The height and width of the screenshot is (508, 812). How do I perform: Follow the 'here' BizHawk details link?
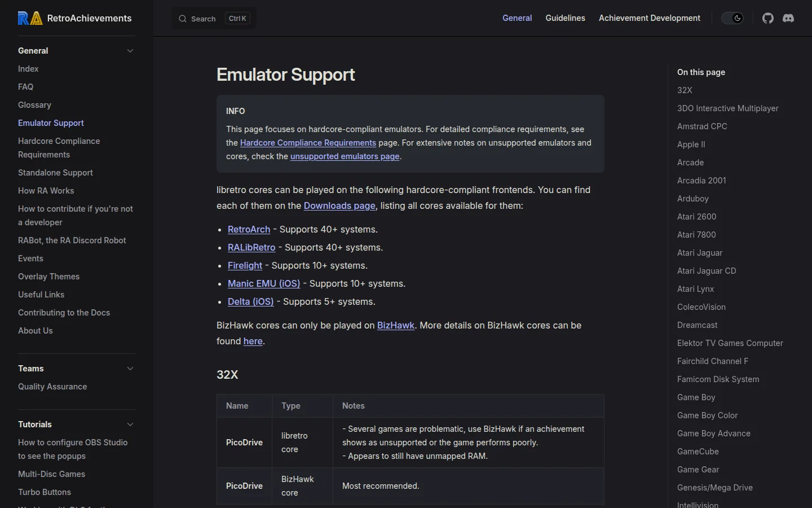pyautogui.click(x=253, y=341)
